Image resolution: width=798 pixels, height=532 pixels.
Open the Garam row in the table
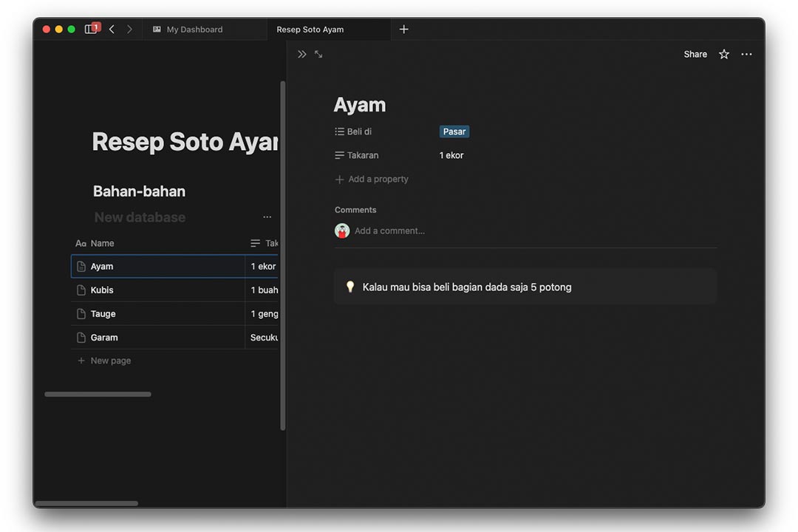(x=104, y=338)
